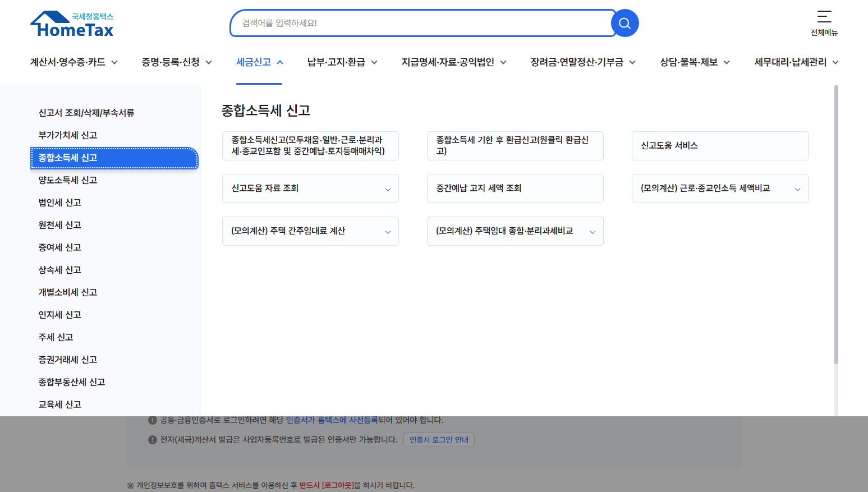
Task: Open the 상담·불복·제보 menu
Action: click(x=695, y=62)
